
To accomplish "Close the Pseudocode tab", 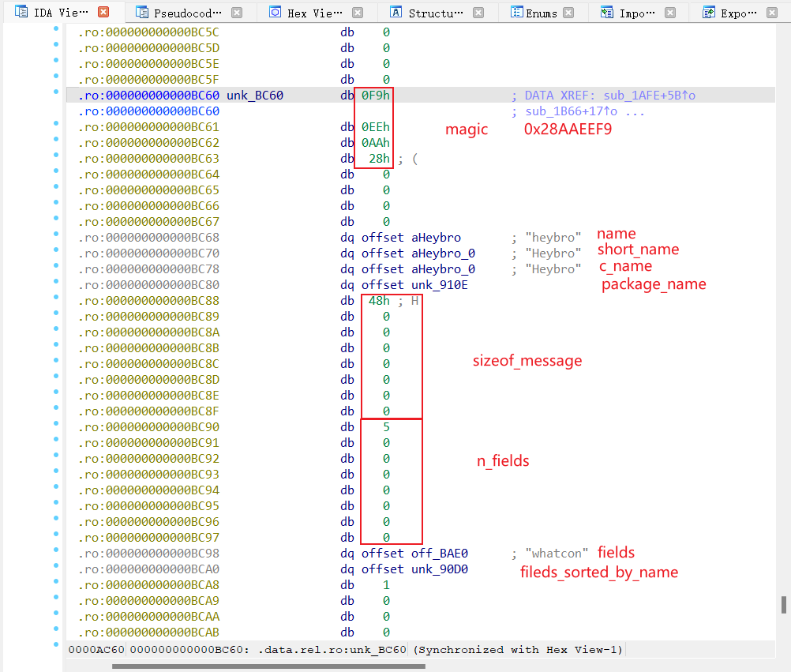I will click(x=237, y=13).
